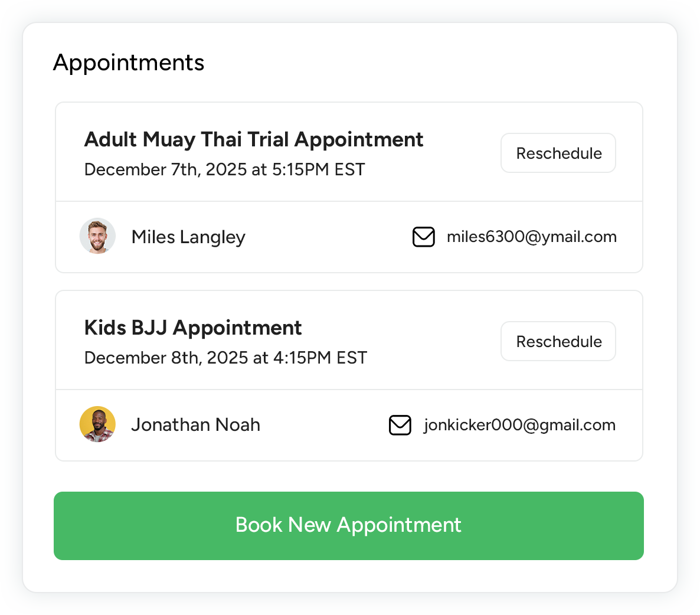
Task: Click the 5:15PM EST time text
Action: click(x=318, y=170)
